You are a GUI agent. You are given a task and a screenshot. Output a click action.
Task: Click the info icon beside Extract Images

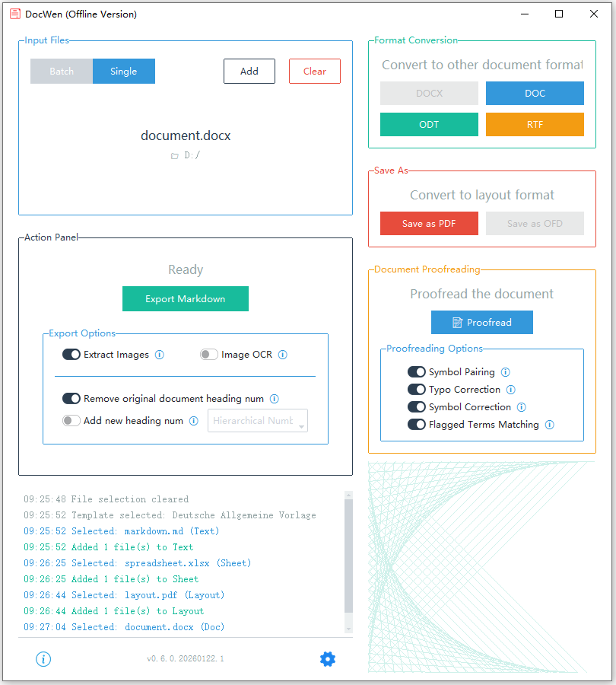click(x=160, y=355)
